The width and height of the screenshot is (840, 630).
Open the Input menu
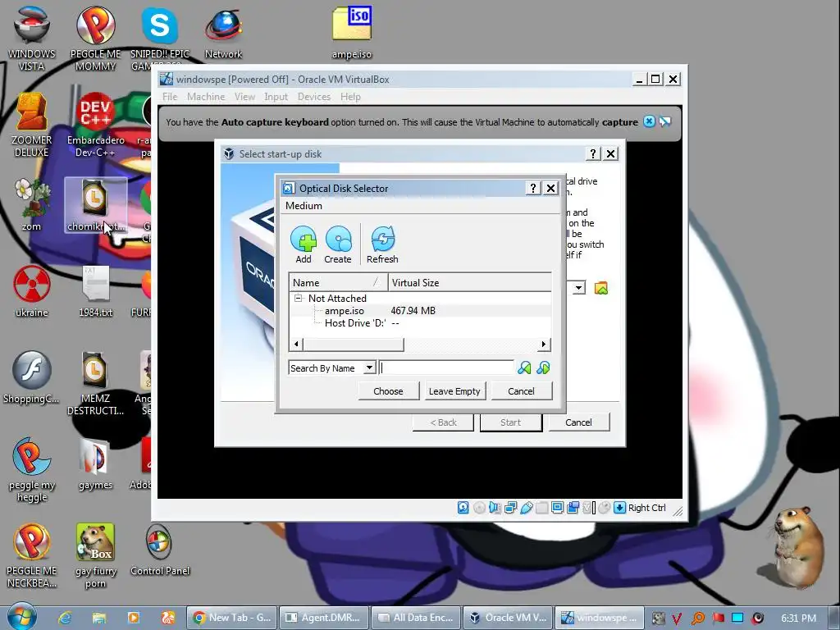coord(276,97)
